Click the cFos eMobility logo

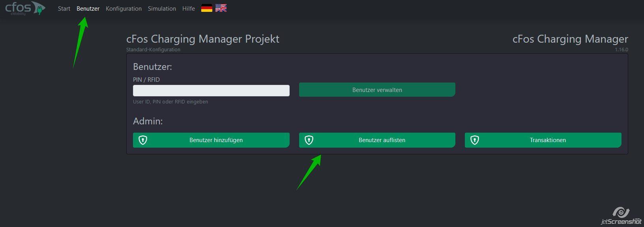(x=25, y=8)
